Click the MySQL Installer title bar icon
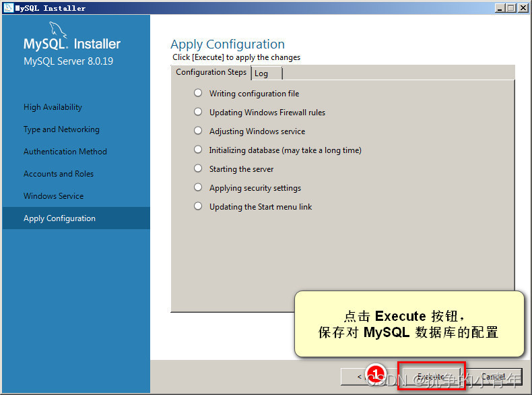This screenshot has height=395, width=532. pyautogui.click(x=8, y=7)
